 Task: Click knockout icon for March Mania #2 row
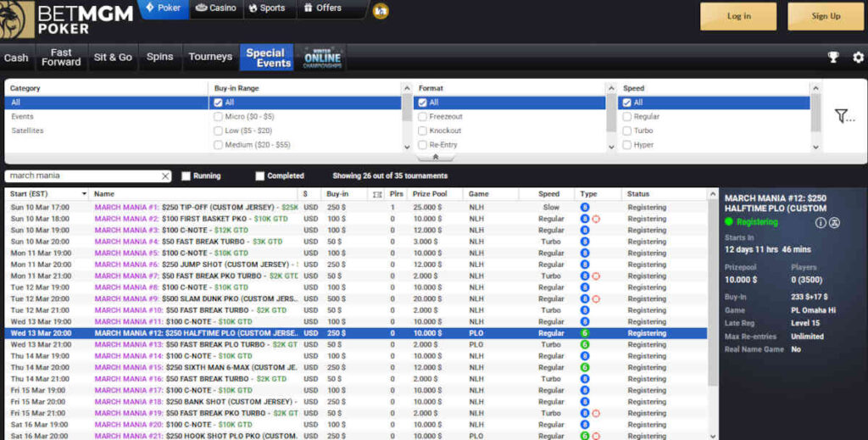coord(596,219)
